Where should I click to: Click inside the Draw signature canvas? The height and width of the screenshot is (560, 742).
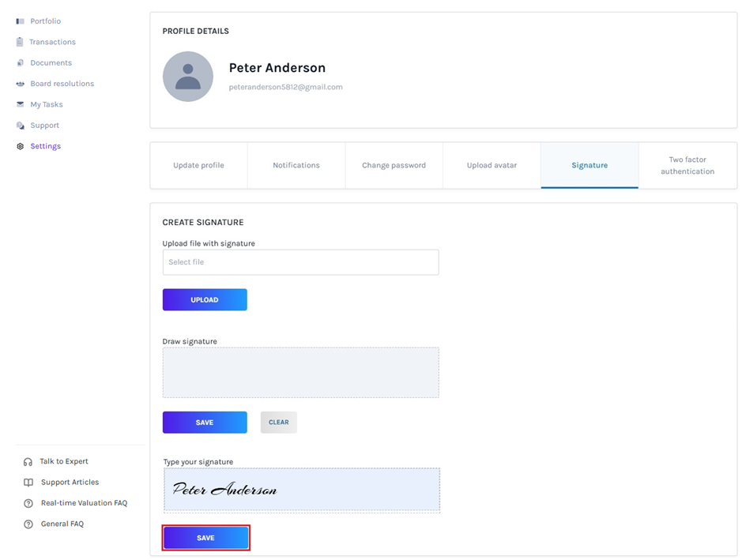(300, 373)
